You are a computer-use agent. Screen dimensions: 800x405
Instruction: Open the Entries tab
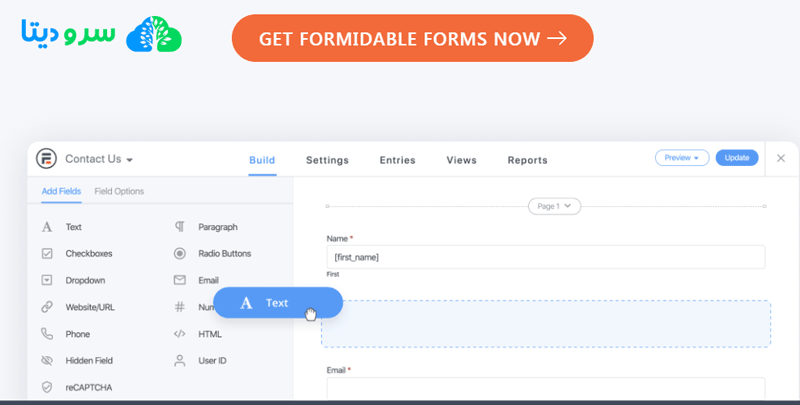(x=397, y=160)
